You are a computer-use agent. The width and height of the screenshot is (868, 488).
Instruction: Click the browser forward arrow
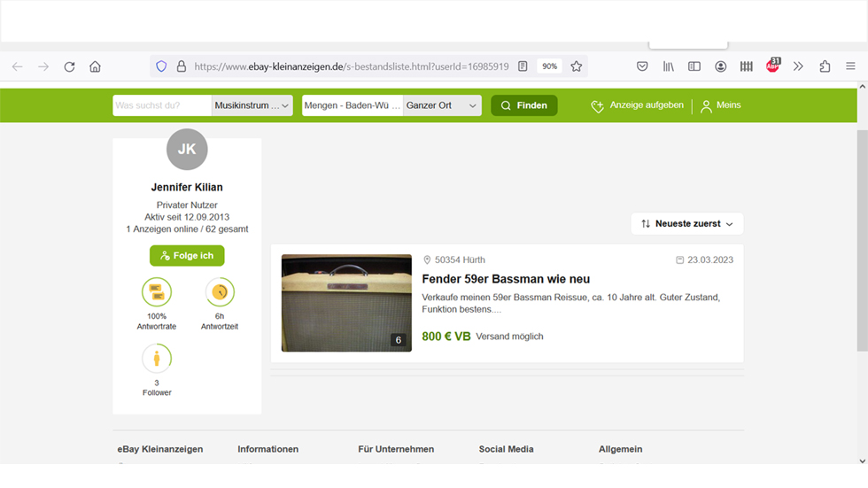click(43, 67)
